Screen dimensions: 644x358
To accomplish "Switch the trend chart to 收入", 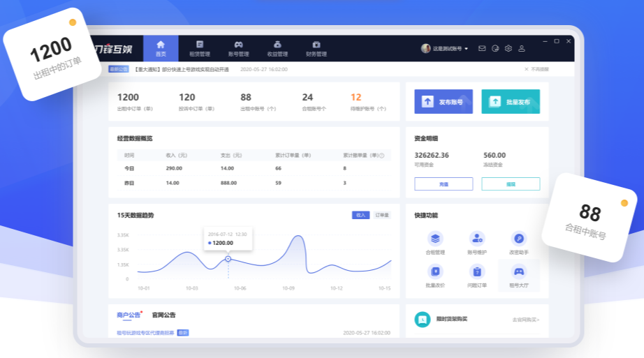I will (360, 216).
